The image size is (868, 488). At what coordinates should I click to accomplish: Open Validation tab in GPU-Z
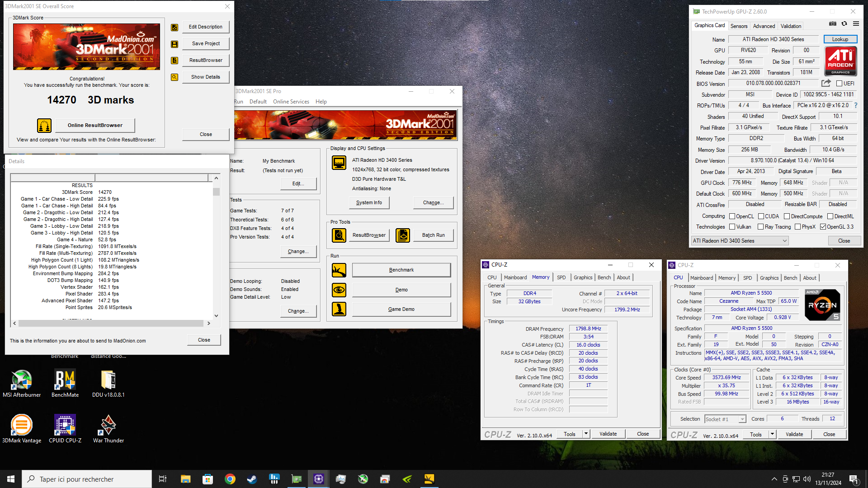pyautogui.click(x=791, y=26)
